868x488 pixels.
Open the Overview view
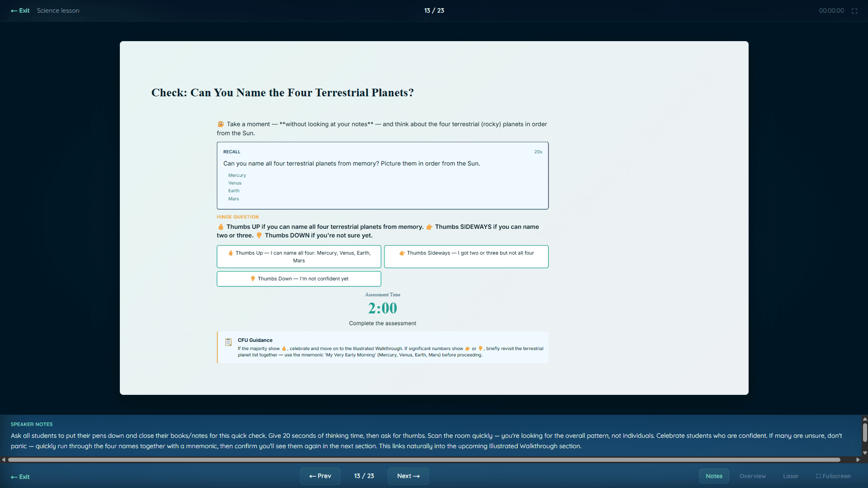tap(752, 476)
